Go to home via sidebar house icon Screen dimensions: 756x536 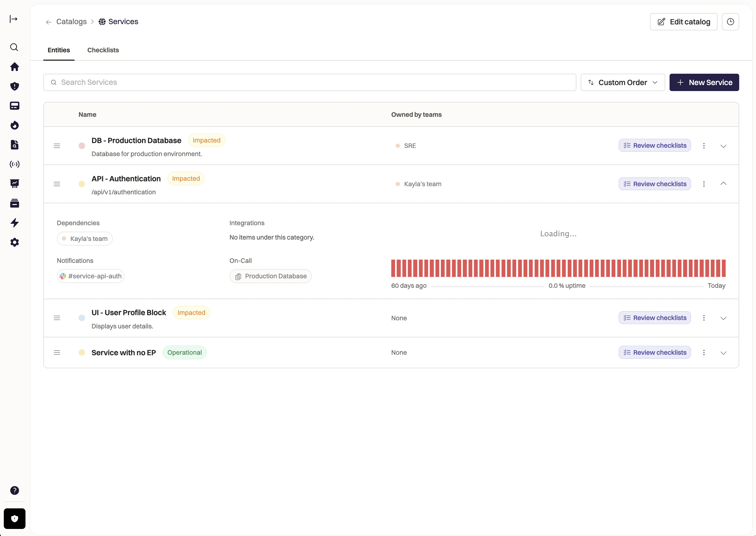14,67
